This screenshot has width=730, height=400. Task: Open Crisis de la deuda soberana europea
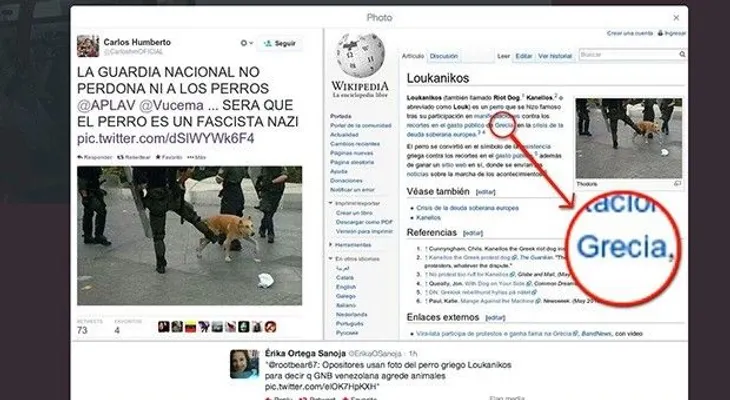click(467, 208)
